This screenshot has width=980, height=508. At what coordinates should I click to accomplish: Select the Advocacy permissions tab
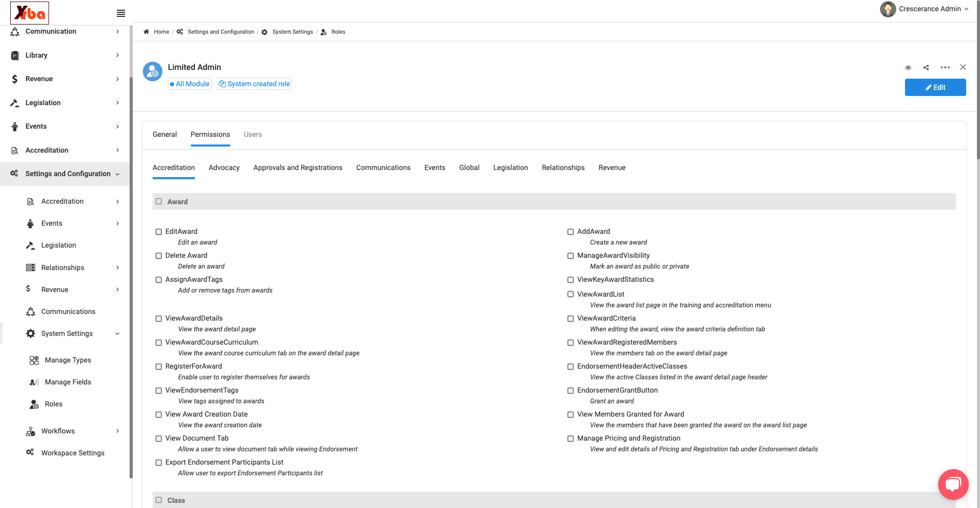[224, 167]
